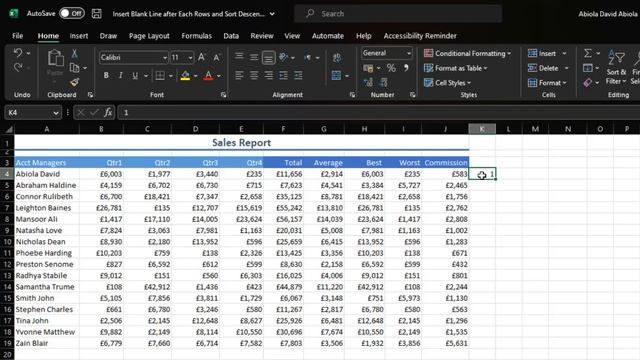Screen dimensions: 640x360
Task: Select cell with Abiola David name
Action: click(x=47, y=174)
